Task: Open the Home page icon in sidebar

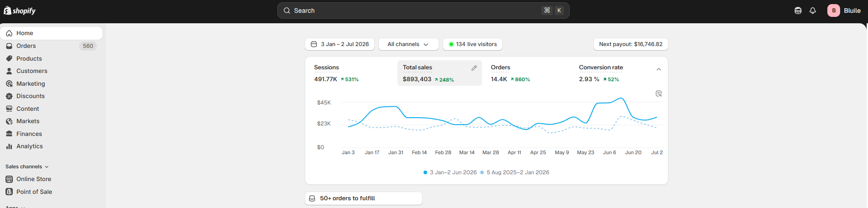Action: click(x=9, y=33)
